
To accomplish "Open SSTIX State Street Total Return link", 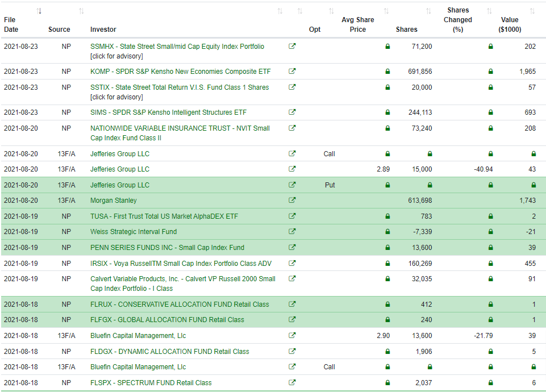I will point(180,87).
